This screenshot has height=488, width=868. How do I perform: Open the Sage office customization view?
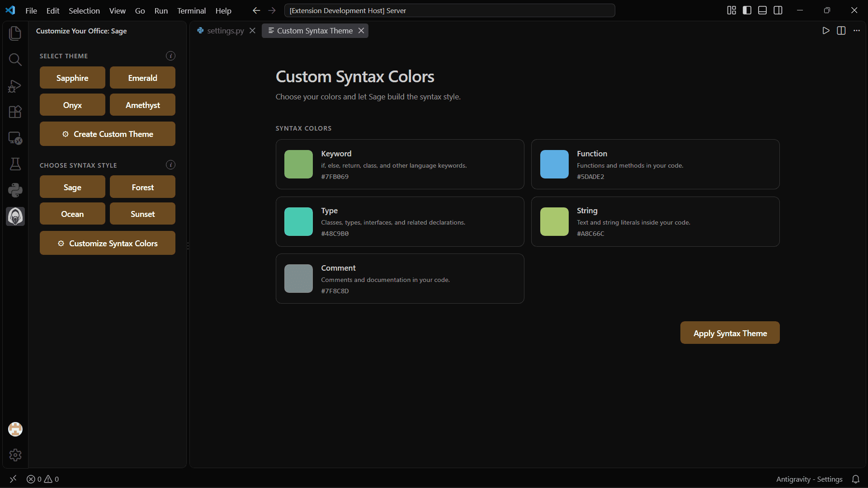click(15, 216)
